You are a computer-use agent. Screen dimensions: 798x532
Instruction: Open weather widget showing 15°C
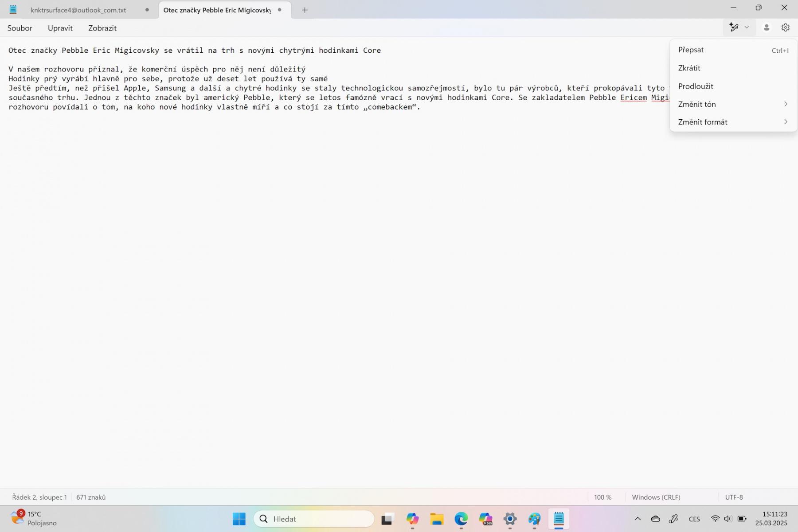click(x=35, y=518)
